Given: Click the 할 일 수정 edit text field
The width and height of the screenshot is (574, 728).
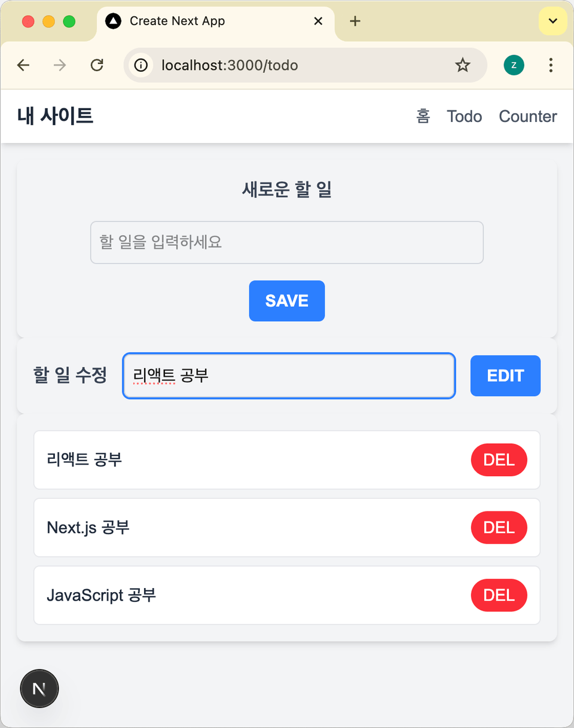Looking at the screenshot, I should [289, 376].
